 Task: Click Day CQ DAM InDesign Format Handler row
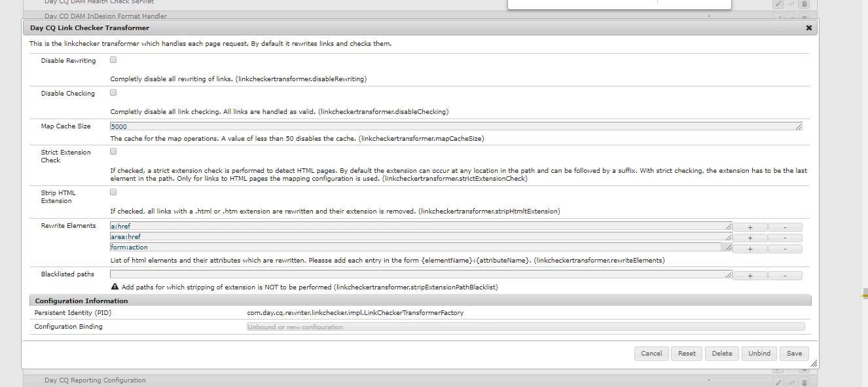[421, 15]
